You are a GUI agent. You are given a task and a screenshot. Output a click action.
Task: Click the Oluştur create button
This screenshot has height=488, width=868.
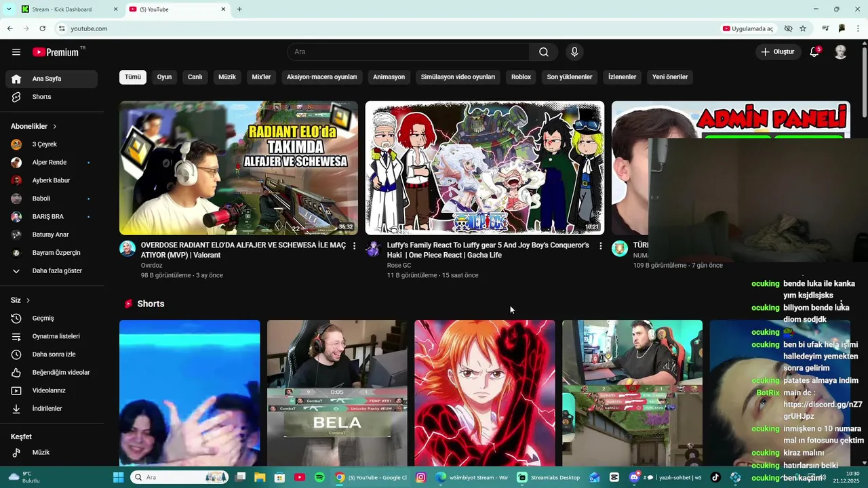point(777,52)
